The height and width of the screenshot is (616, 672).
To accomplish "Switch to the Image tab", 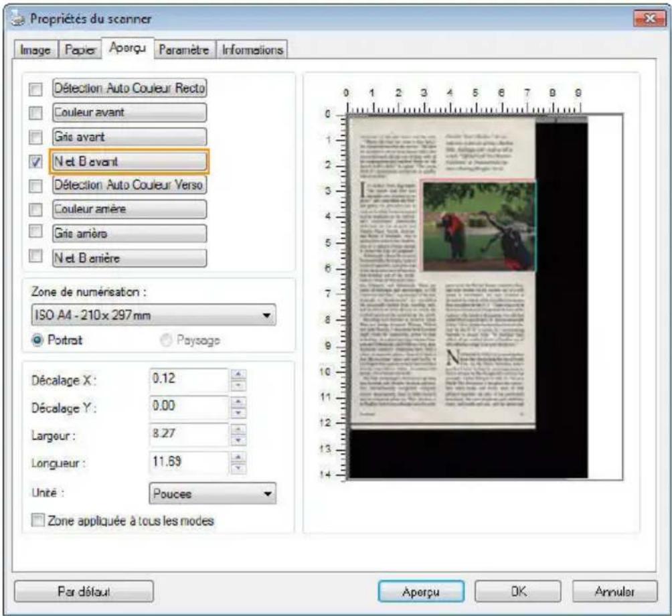I will click(x=35, y=50).
